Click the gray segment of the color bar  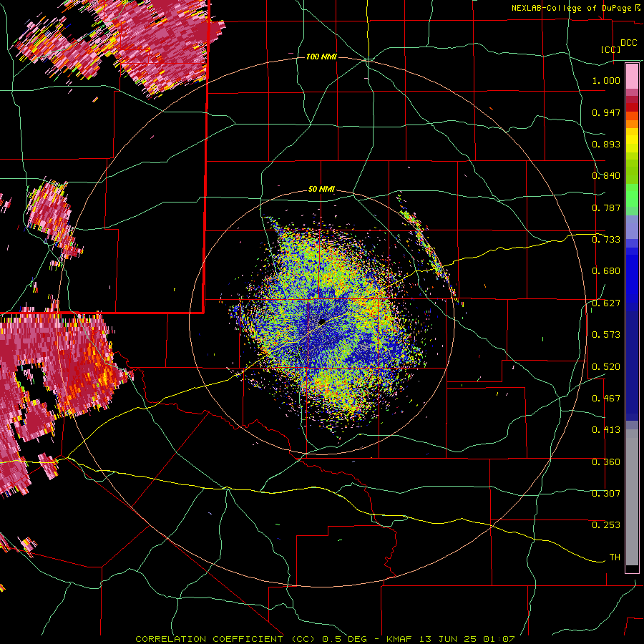point(632,497)
